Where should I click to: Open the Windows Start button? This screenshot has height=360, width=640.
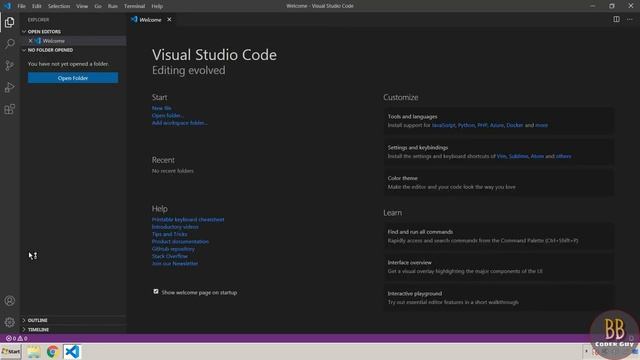11,351
